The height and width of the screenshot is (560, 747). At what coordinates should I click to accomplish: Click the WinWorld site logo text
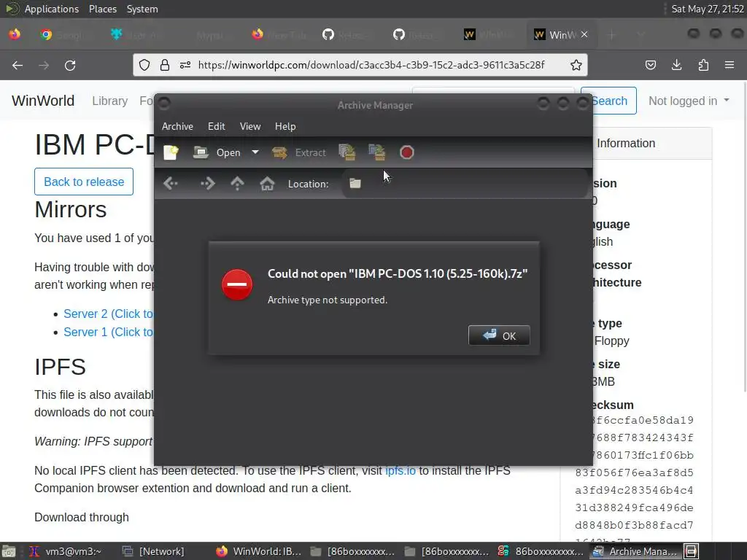click(x=43, y=101)
